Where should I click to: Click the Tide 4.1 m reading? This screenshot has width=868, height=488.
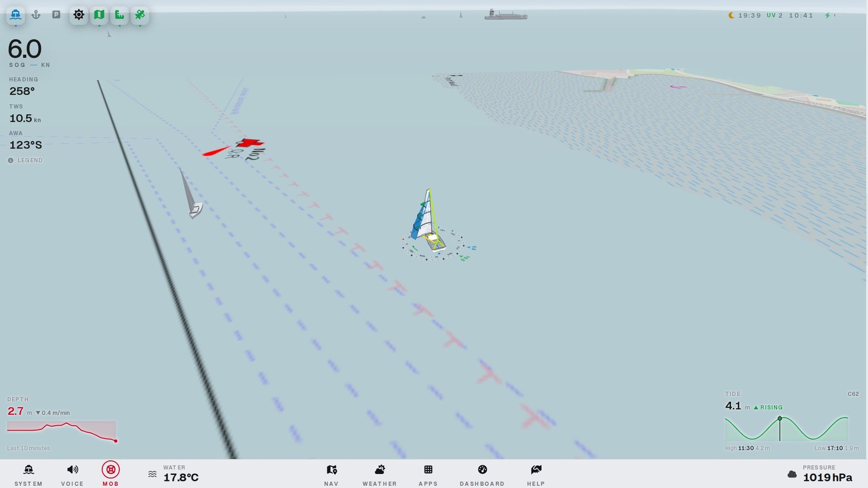coord(737,406)
